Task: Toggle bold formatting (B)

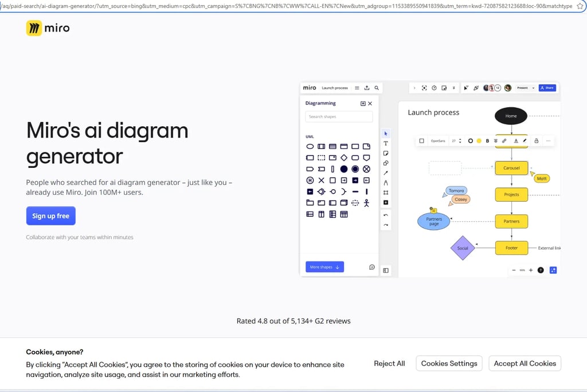Action: [x=487, y=141]
